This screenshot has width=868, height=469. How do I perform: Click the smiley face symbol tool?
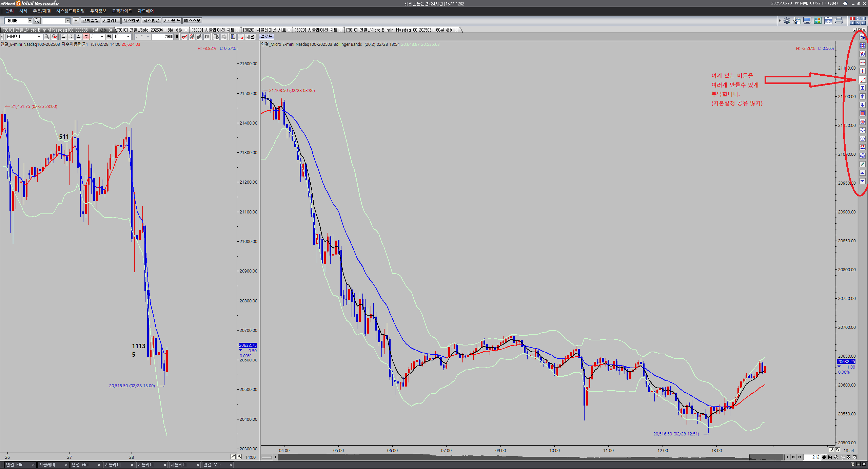[x=863, y=130]
